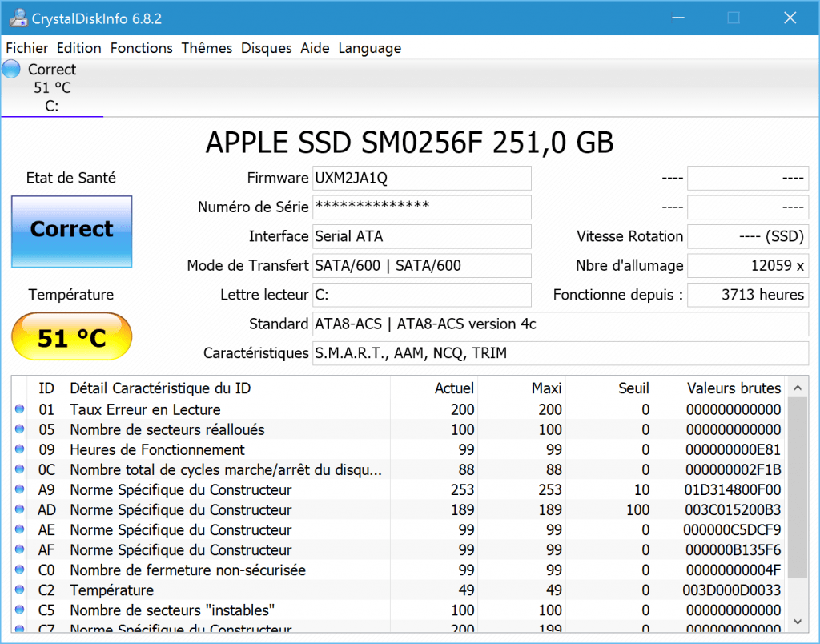
Task: Click the ID column header
Action: coord(46,388)
